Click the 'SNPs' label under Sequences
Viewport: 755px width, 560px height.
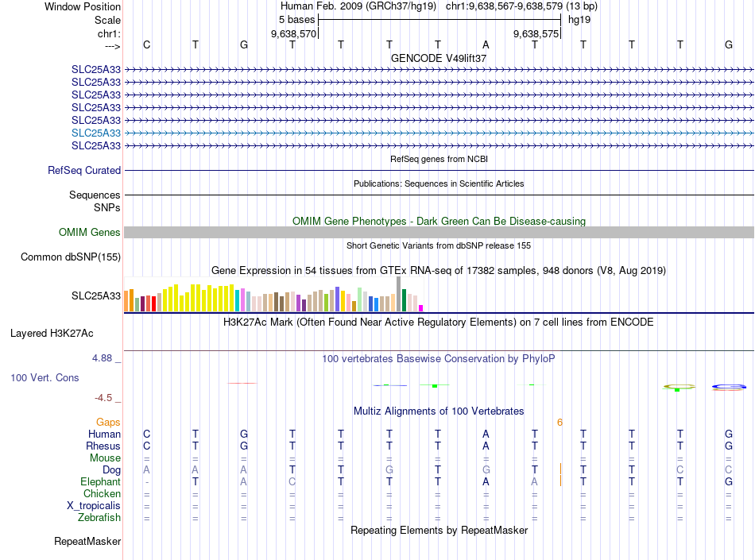pyautogui.click(x=107, y=208)
